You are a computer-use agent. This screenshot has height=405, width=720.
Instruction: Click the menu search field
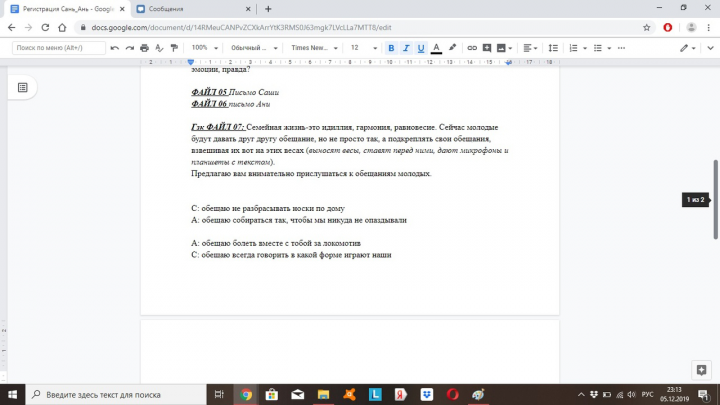click(x=59, y=48)
